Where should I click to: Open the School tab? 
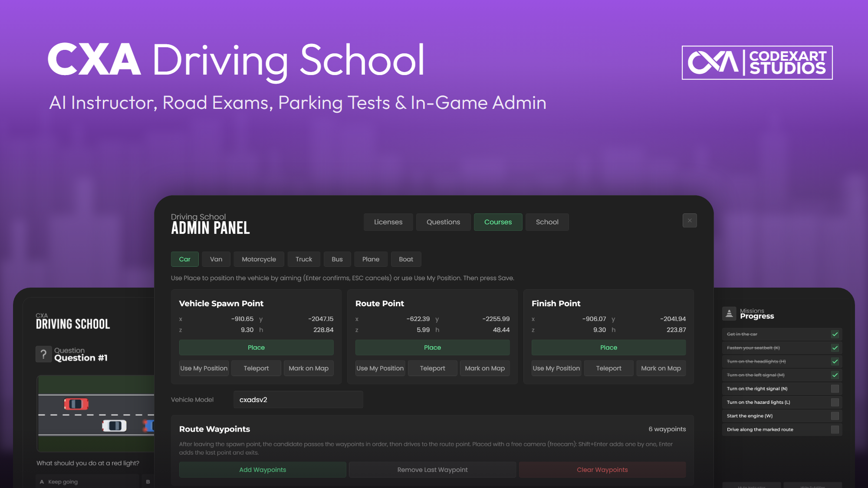coord(547,222)
